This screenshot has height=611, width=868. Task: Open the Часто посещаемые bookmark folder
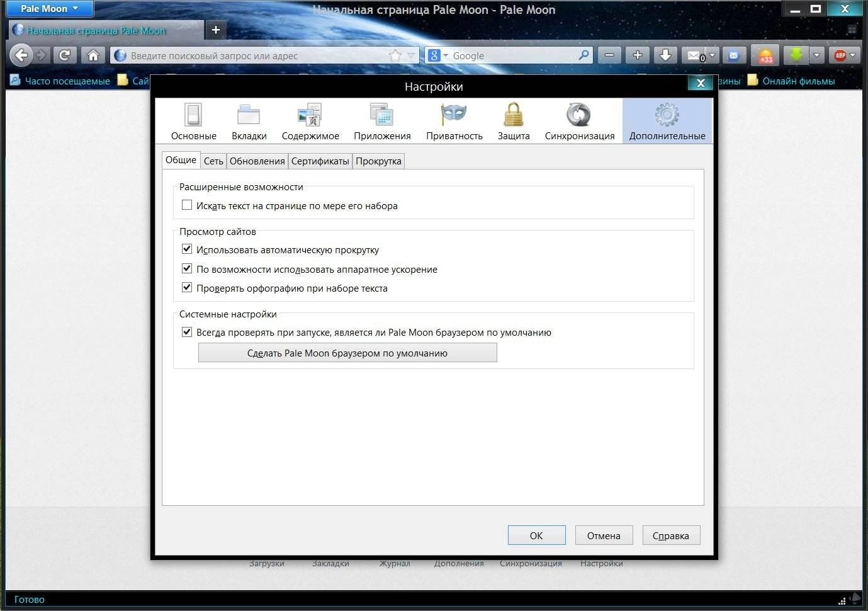[60, 81]
